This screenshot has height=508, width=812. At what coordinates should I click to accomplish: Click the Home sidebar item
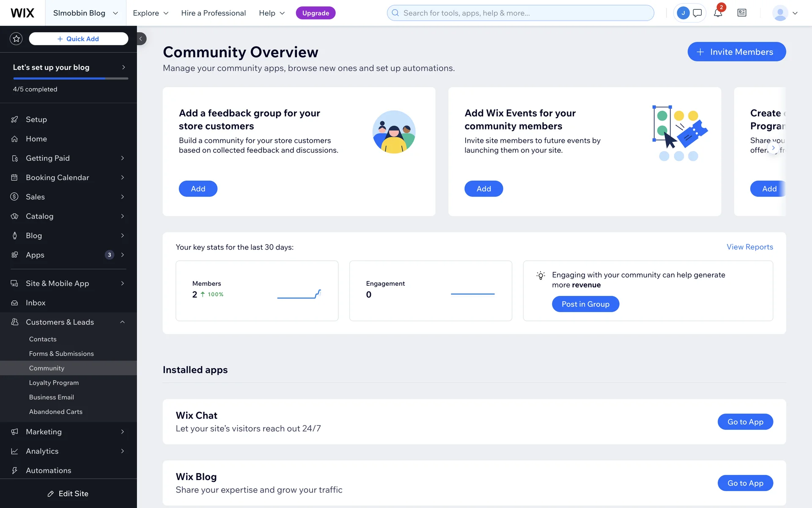coord(36,139)
